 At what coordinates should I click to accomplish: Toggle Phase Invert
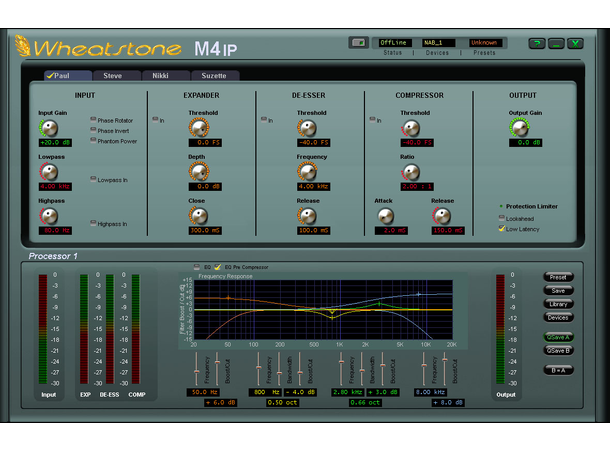click(93, 130)
